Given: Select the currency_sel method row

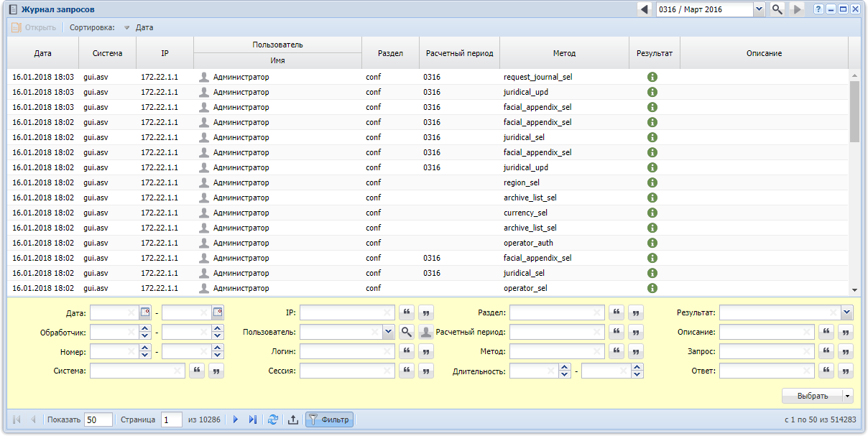Looking at the screenshot, I should tap(428, 213).
